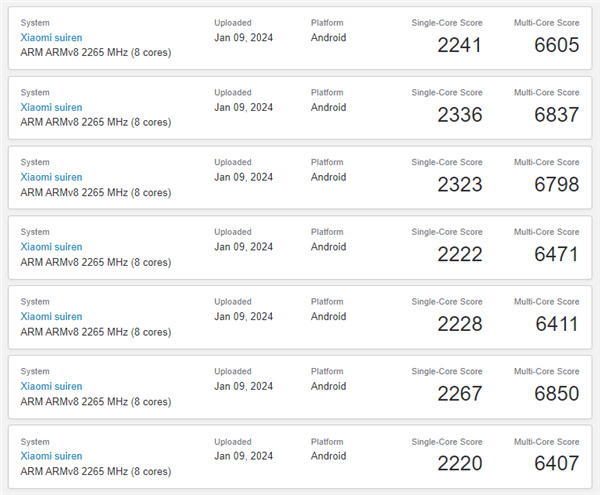Click the multi-core score 6837
Screen dimensions: 600x495
557,115
